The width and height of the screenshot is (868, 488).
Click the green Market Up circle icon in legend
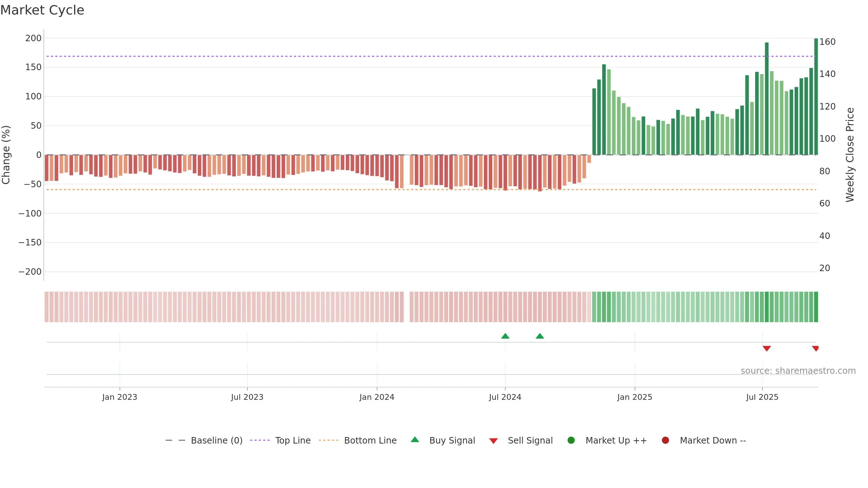[x=571, y=440]
